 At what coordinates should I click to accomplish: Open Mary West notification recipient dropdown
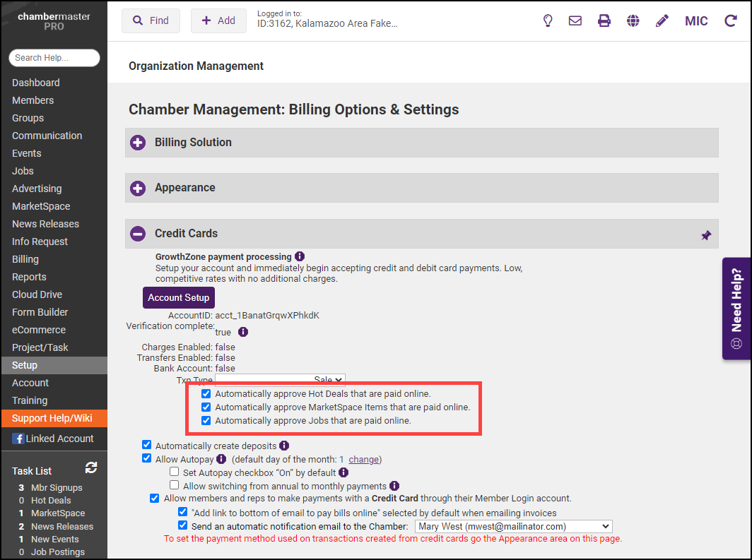pos(513,526)
